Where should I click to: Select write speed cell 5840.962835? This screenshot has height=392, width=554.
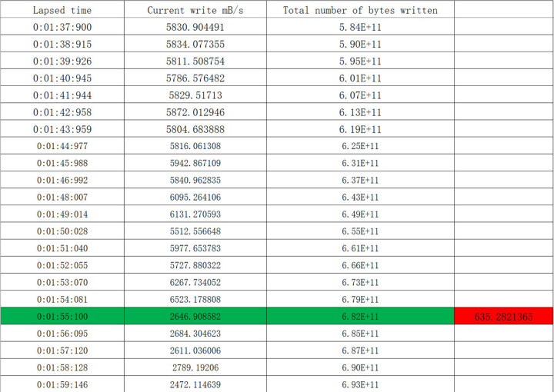coord(195,180)
